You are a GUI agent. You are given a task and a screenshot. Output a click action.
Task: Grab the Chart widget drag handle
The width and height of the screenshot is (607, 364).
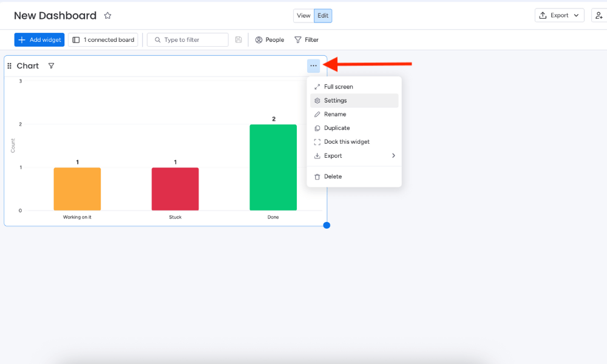coord(9,66)
